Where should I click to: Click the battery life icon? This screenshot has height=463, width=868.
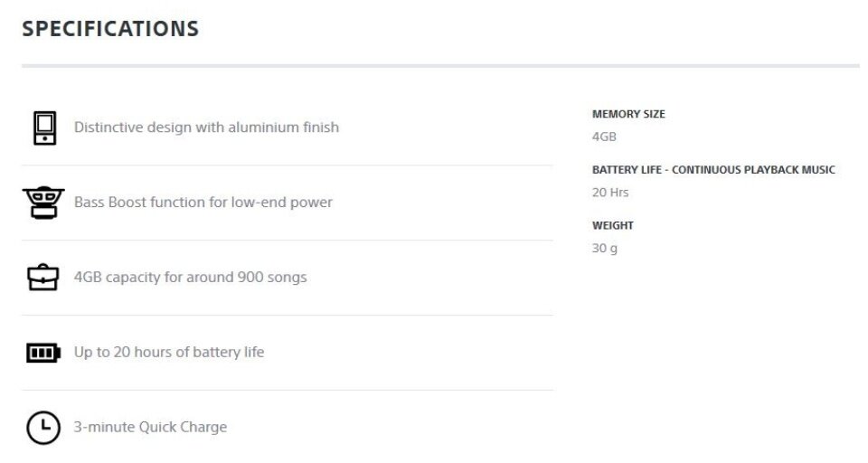pyautogui.click(x=43, y=353)
